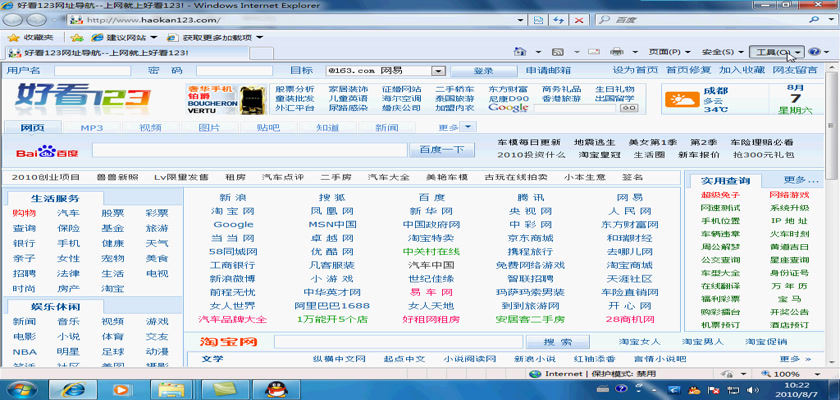
Task: Expand the @163.com 网易 mail dropdown
Action: (438, 71)
